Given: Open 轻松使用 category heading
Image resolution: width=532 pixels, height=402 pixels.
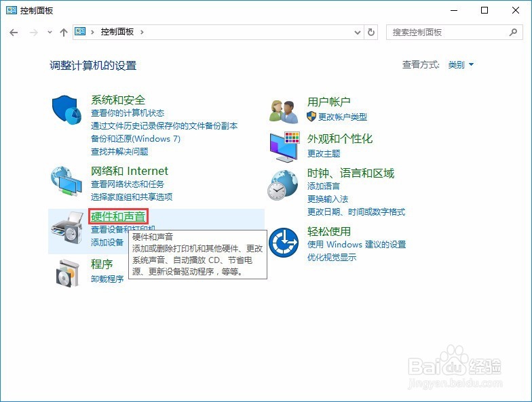Looking at the screenshot, I should point(328,231).
